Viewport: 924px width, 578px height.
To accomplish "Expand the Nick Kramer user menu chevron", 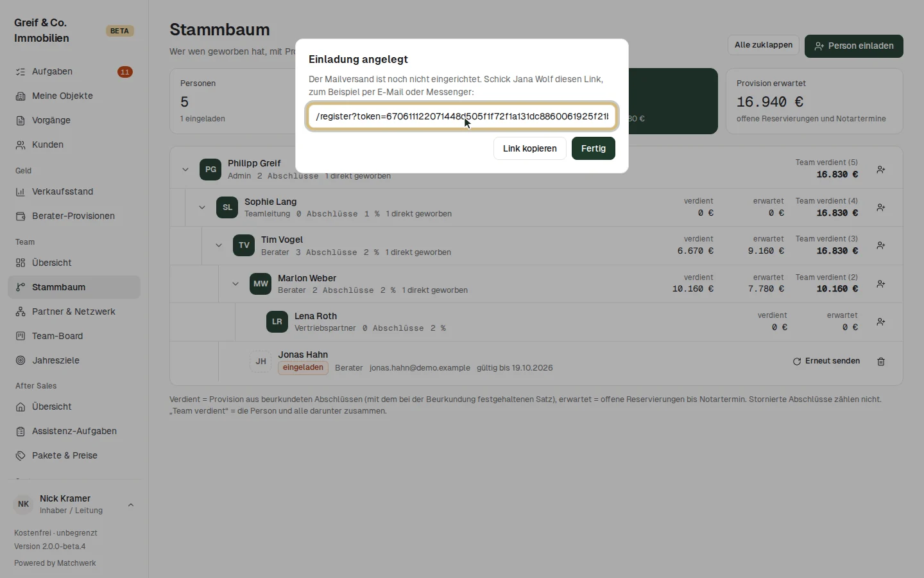I will [131, 505].
